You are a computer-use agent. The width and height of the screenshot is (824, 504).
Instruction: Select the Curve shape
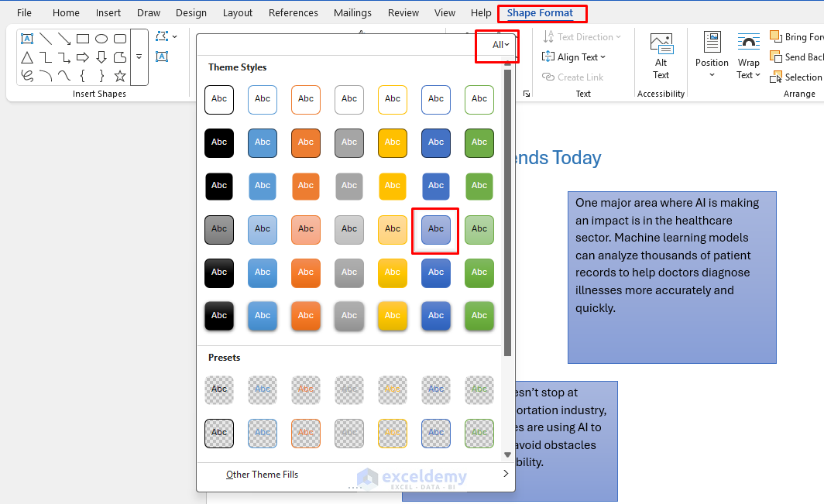(x=64, y=76)
